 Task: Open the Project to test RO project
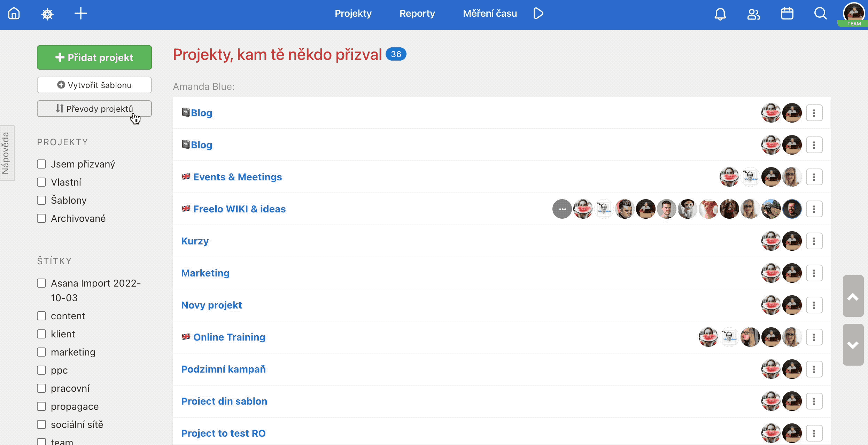pyautogui.click(x=223, y=433)
